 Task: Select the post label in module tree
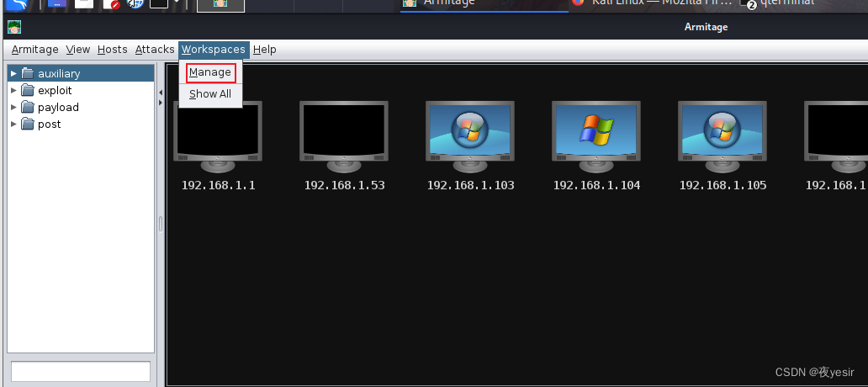pyautogui.click(x=50, y=124)
